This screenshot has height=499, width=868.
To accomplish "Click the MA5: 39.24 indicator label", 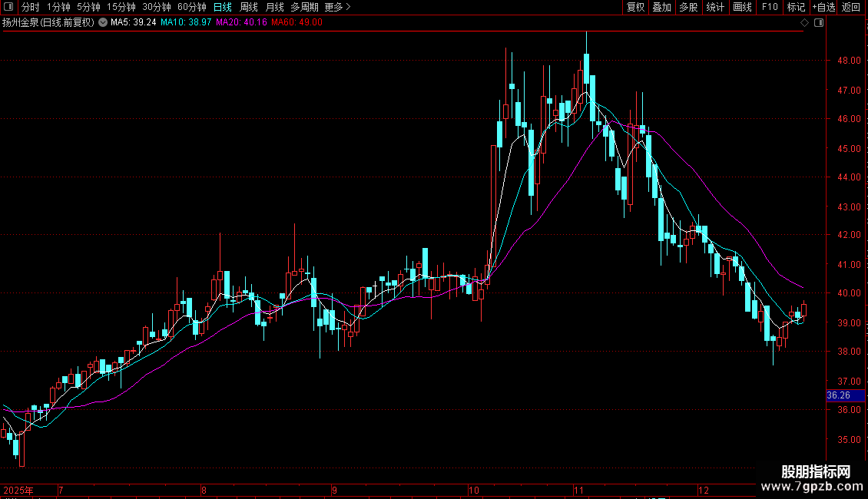I will tap(134, 23).
